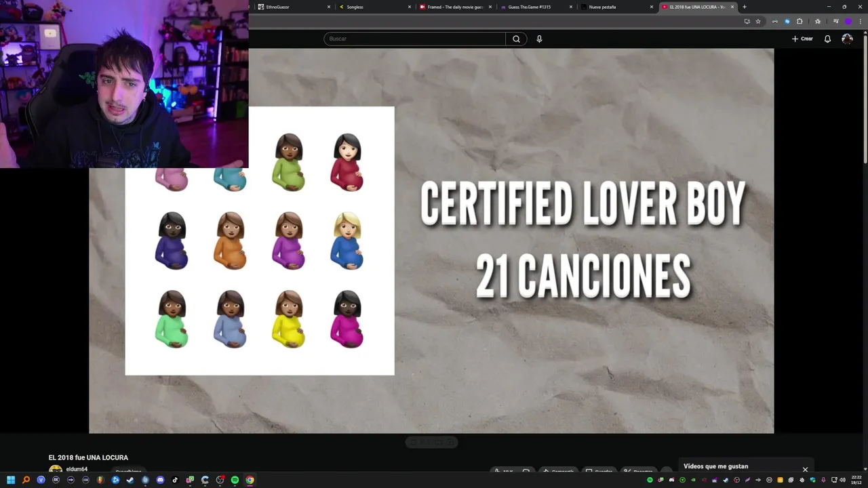Open TikTok from the taskbar
The width and height of the screenshot is (868, 488).
click(175, 480)
